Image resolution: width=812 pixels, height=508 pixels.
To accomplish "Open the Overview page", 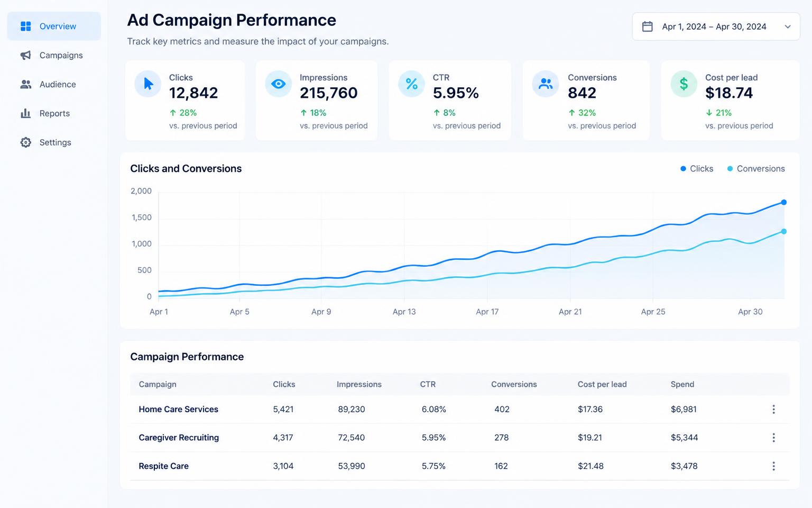I will (54, 26).
